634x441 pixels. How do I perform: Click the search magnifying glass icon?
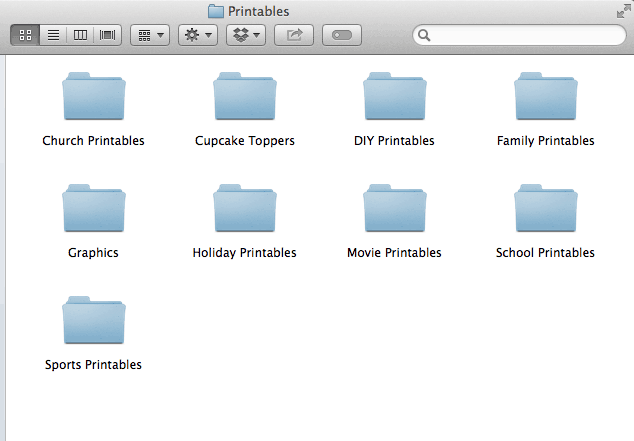click(424, 35)
